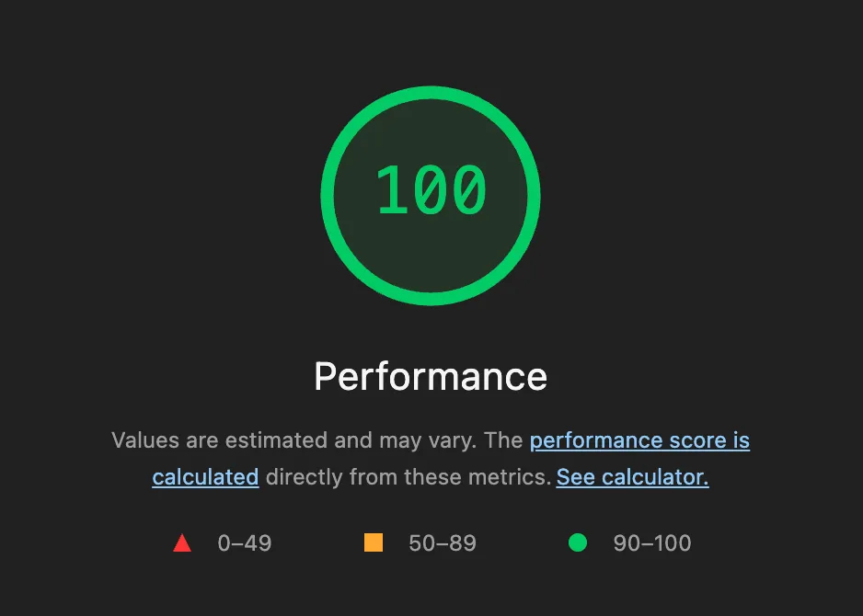Click the underlined word calculated
The height and width of the screenshot is (616, 863).
point(205,477)
